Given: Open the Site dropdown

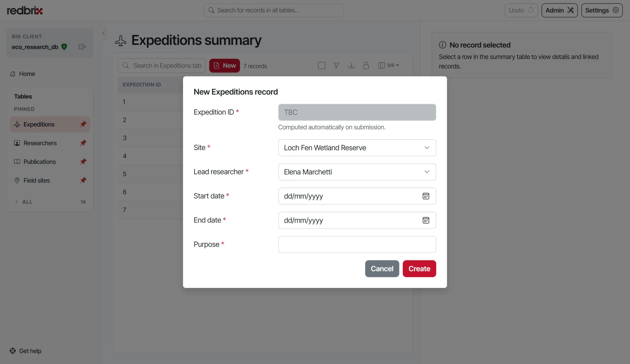Looking at the screenshot, I should tap(357, 148).
